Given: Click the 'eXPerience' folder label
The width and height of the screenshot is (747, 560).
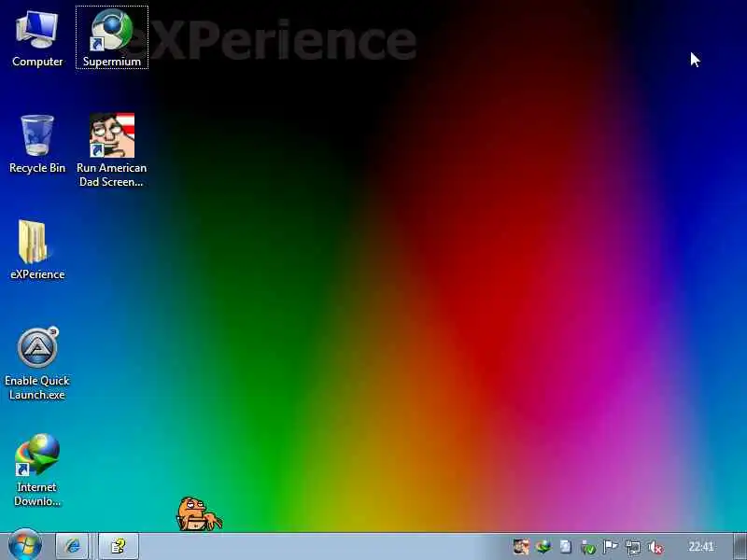Looking at the screenshot, I should 37,274.
